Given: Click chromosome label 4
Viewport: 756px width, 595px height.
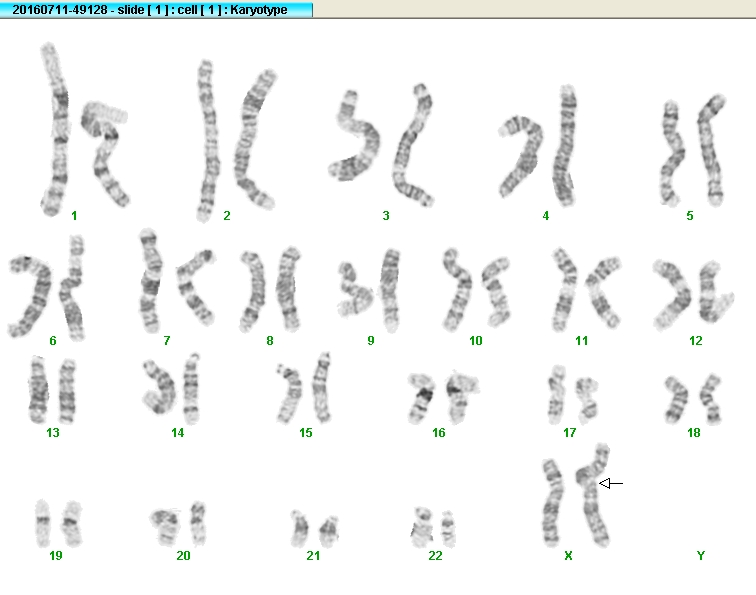Looking at the screenshot, I should tap(545, 216).
